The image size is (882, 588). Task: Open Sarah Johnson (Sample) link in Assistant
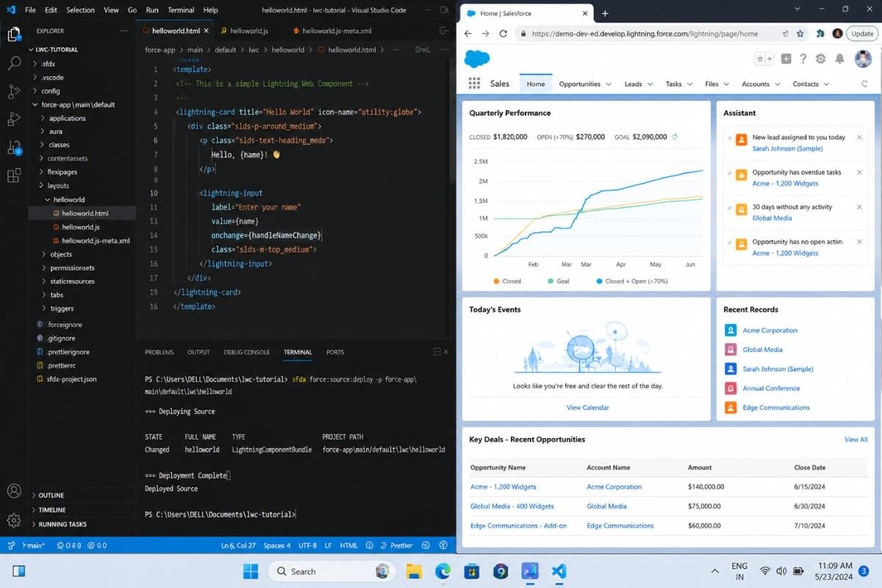pyautogui.click(x=787, y=148)
